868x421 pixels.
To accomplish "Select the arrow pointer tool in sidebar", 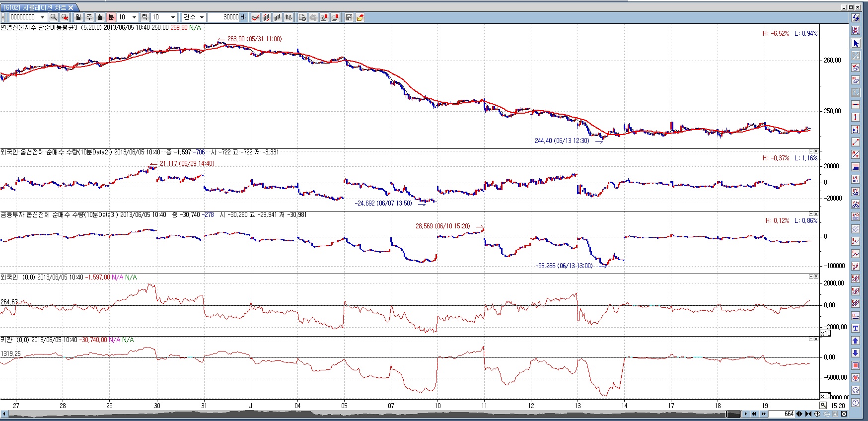I will point(856,43).
